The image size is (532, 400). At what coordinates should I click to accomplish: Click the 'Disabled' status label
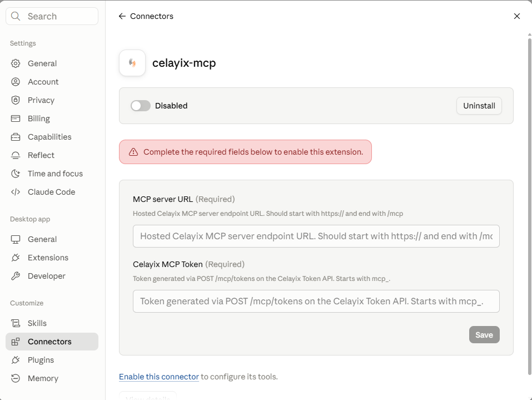pyautogui.click(x=171, y=106)
